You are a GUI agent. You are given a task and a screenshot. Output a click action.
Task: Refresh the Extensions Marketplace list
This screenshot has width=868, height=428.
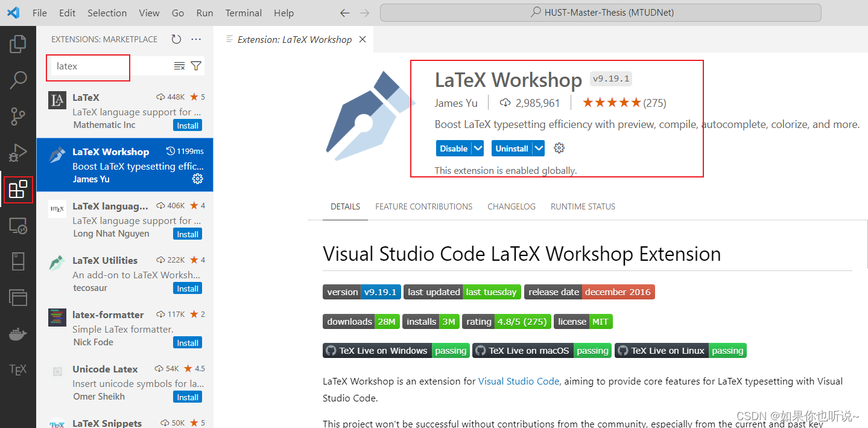coord(175,39)
